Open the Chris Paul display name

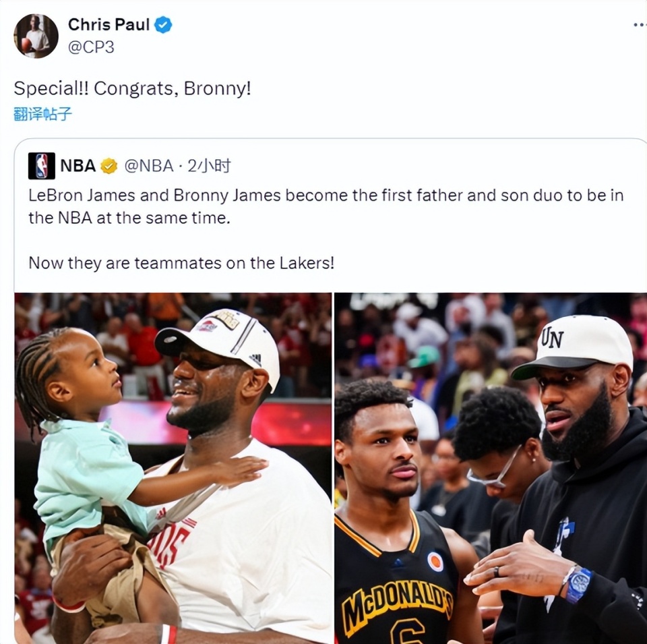click(109, 25)
